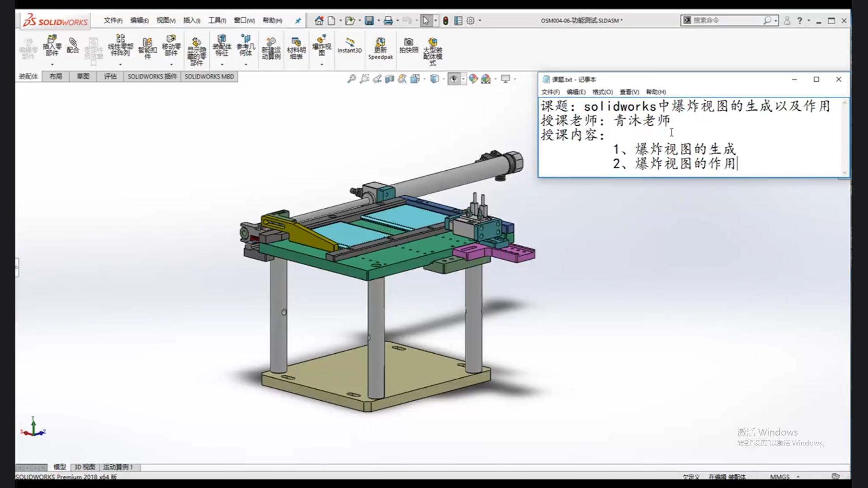The height and width of the screenshot is (488, 868).
Task: Switch to the 草图 (Sketch) tab
Action: (83, 76)
